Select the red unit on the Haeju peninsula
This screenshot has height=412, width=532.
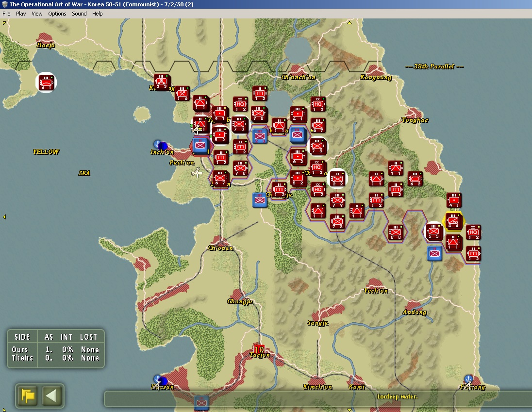(x=46, y=82)
